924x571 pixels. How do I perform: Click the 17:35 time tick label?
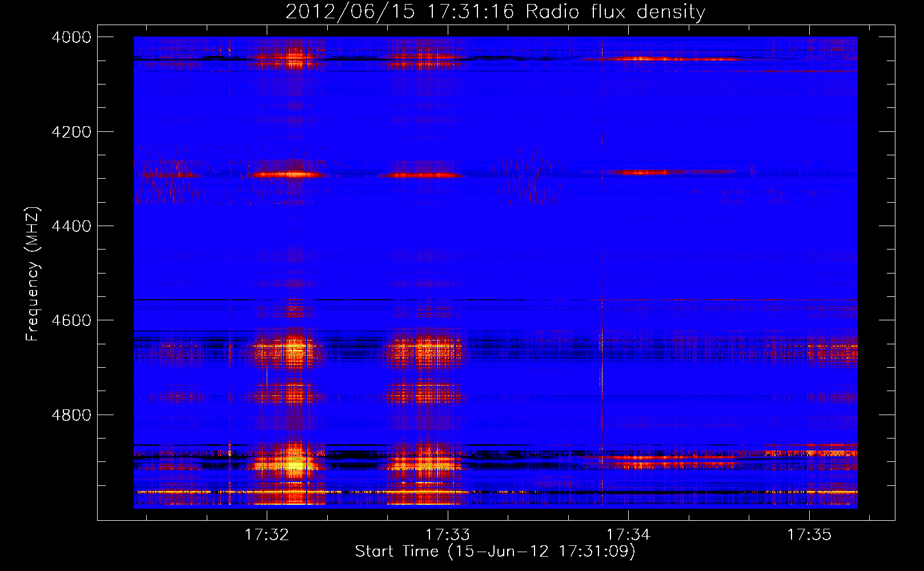point(809,534)
